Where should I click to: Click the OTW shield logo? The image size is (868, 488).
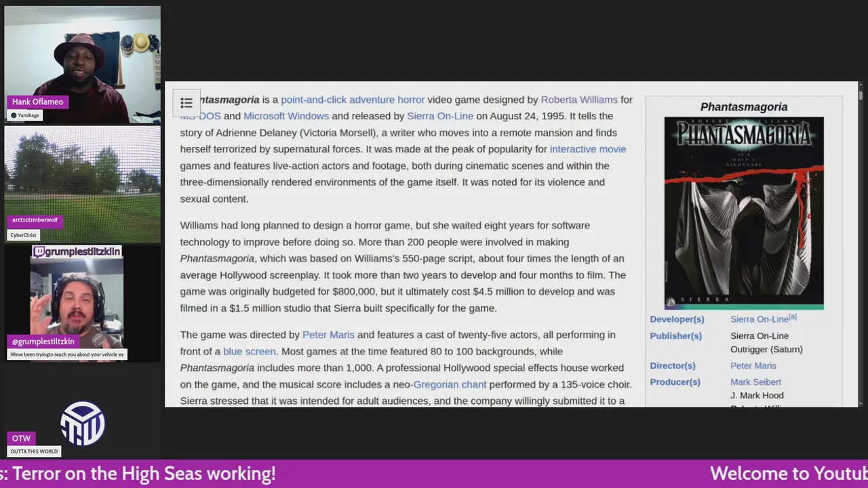click(x=83, y=424)
